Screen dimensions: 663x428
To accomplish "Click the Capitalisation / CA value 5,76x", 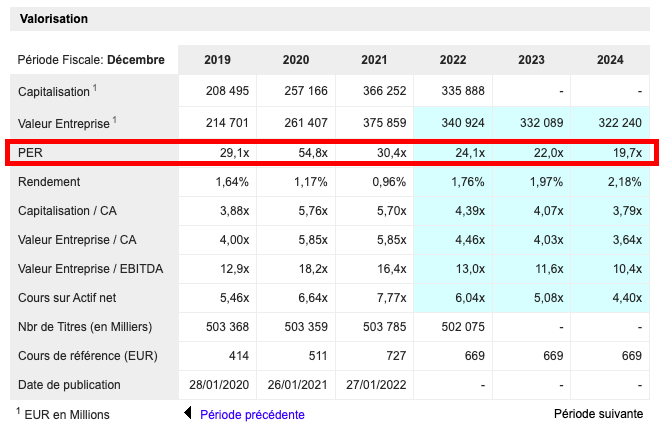I will 313,211.
